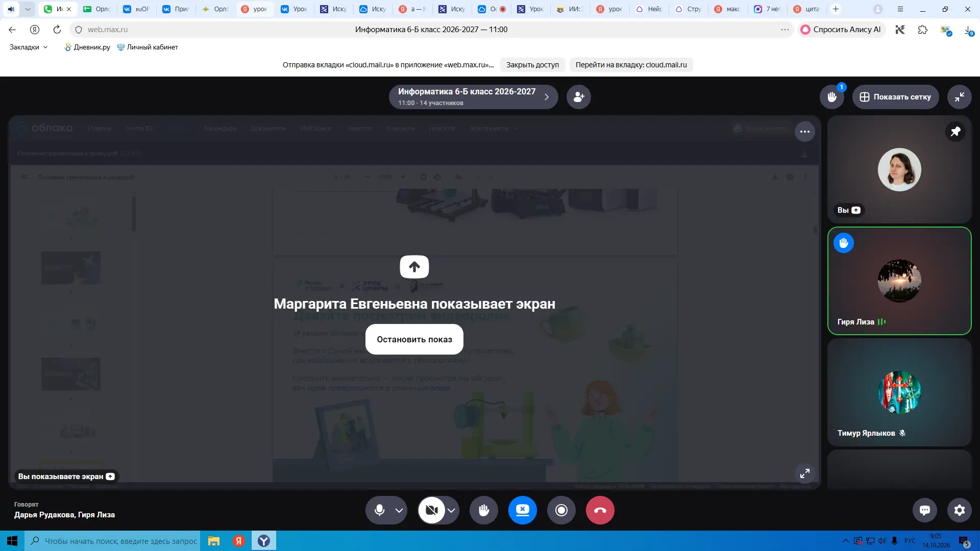This screenshot has height=551, width=980.
Task: Unpin your own video tile
Action: pyautogui.click(x=955, y=132)
